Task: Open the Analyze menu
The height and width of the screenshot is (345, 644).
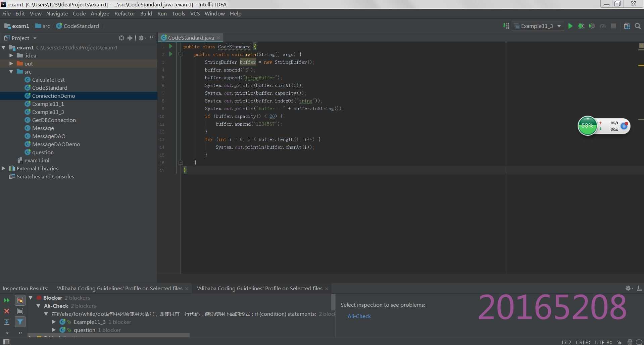Action: (x=100, y=13)
